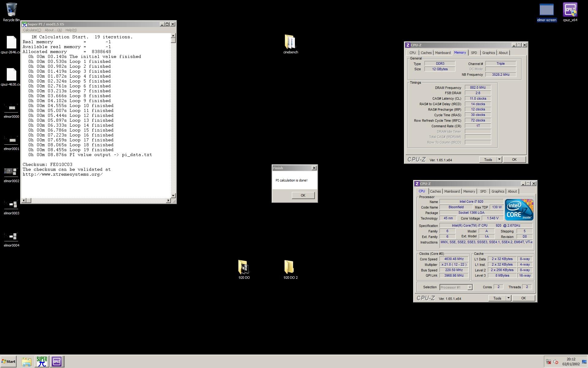
Task: Open Mainboard tab in lower CPU-Z window
Action: [452, 191]
